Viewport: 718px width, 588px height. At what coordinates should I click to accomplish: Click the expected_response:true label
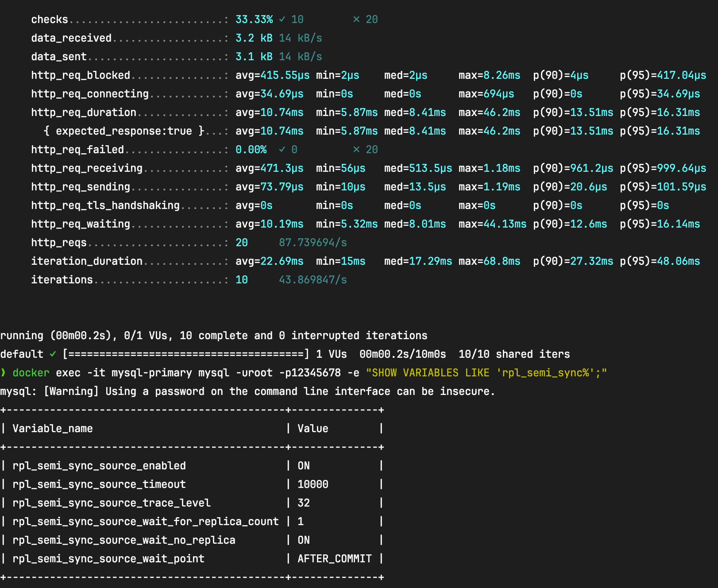click(124, 131)
